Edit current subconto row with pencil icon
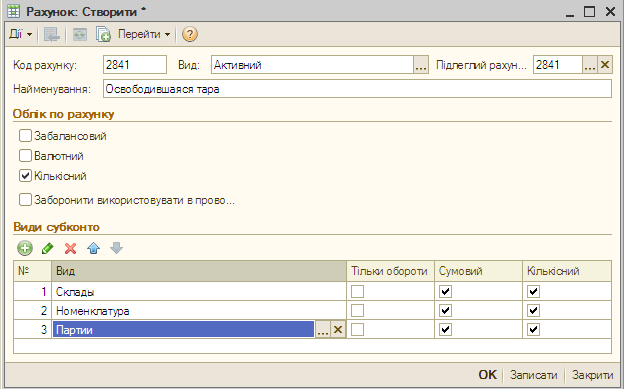Viewport: 624px width, 389px height. click(x=47, y=248)
